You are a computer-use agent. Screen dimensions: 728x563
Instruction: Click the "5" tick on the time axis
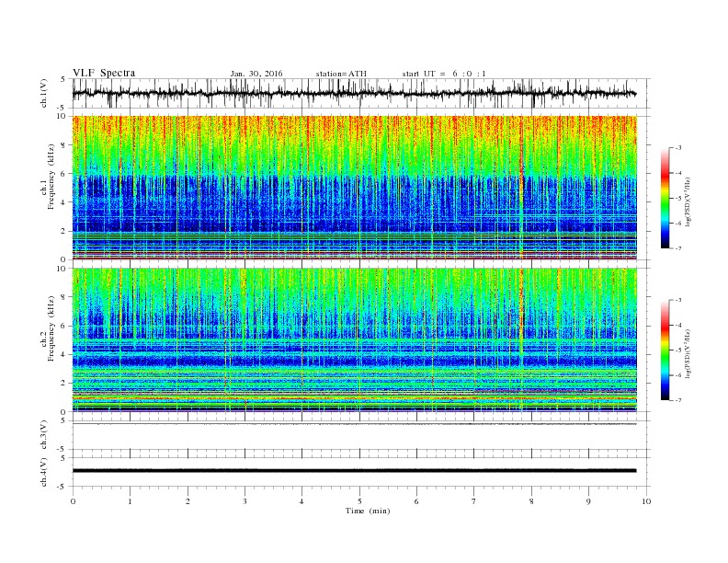pyautogui.click(x=359, y=501)
